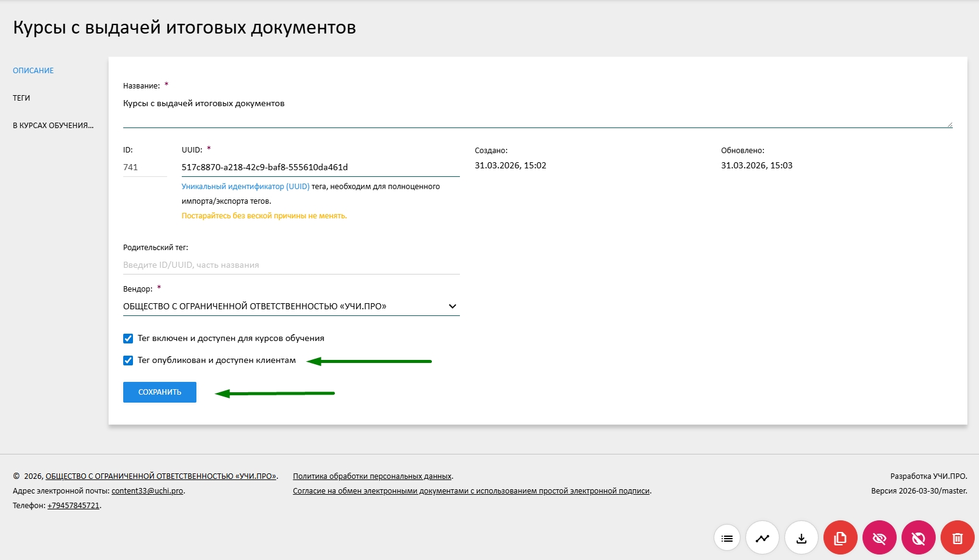The image size is (979, 560).
Task: Click the content33@uchi.pro email link
Action: tap(147, 490)
